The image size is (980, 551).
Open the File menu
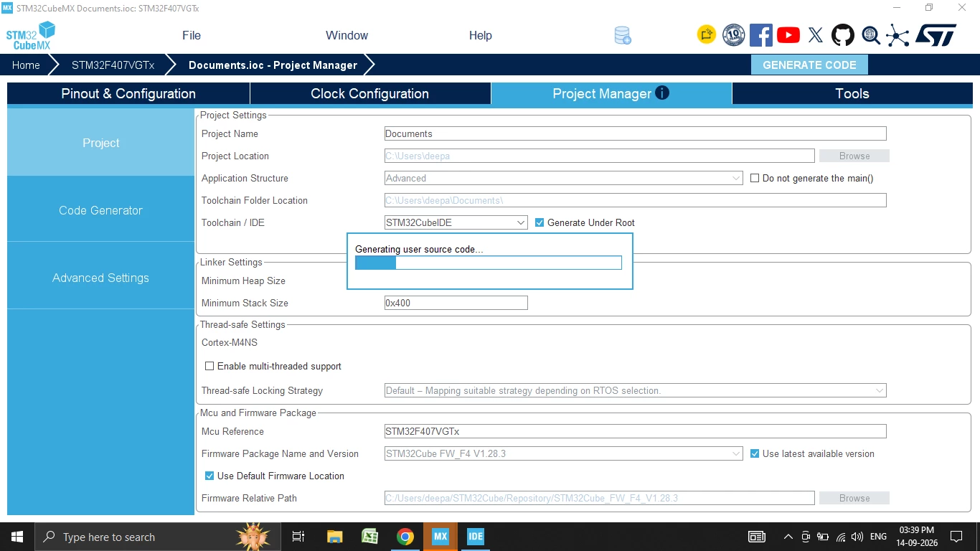point(192,35)
